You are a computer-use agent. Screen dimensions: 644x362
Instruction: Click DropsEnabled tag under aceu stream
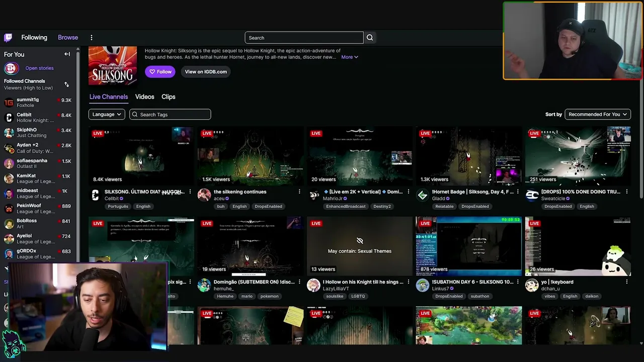[268, 207]
